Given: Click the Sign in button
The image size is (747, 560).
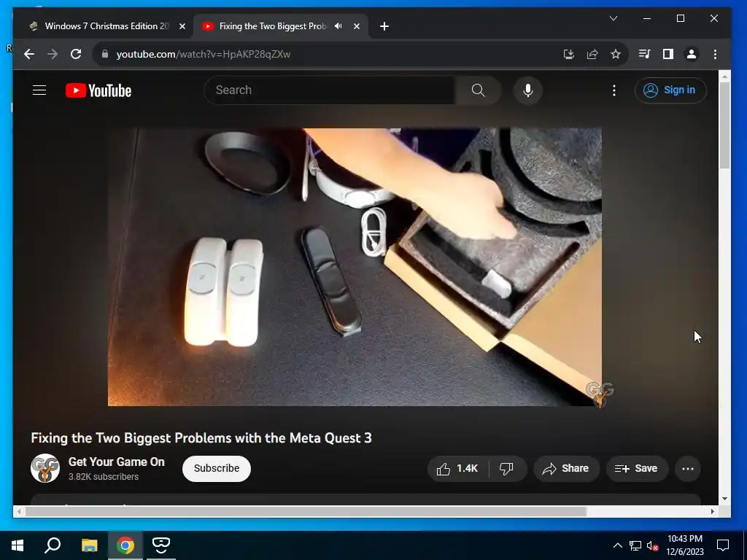Looking at the screenshot, I should (x=670, y=90).
